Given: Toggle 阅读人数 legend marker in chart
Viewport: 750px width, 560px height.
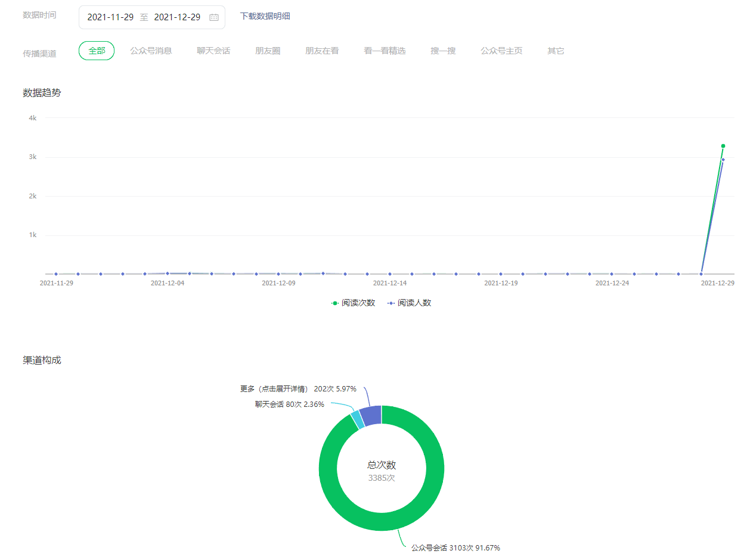Looking at the screenshot, I should pos(391,303).
